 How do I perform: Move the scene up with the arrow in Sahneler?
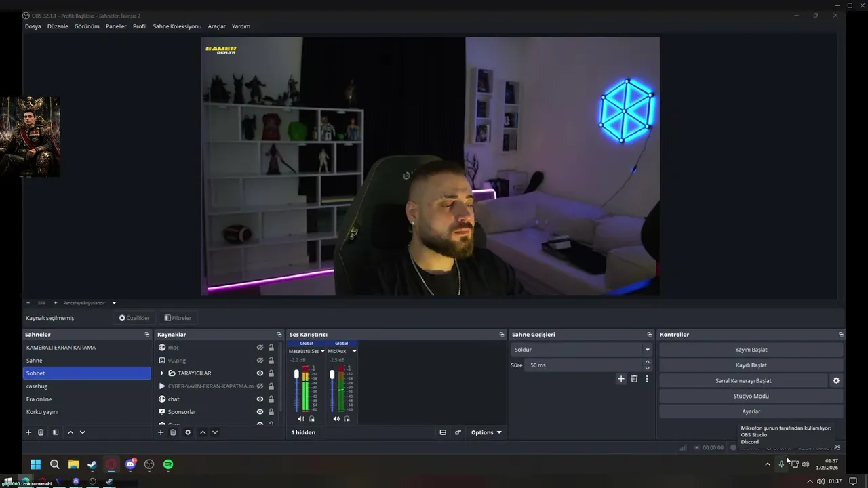71,432
